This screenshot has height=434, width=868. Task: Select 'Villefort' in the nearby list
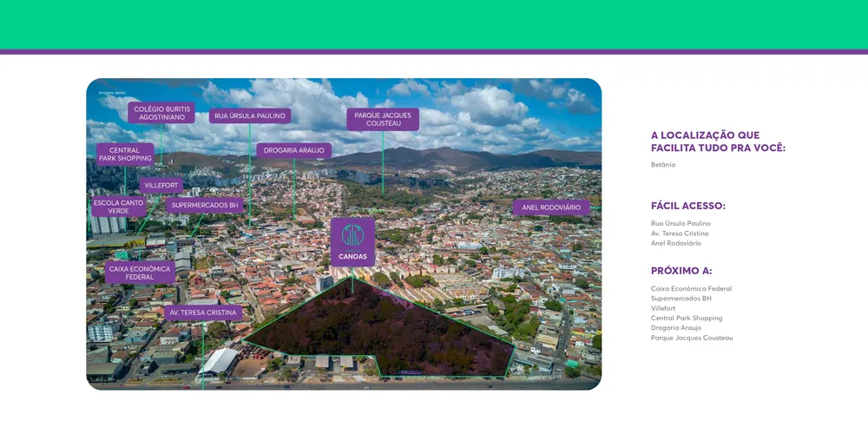pos(663,308)
